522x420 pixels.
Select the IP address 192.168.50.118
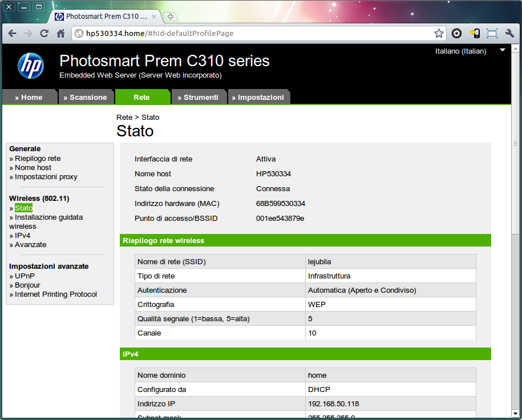333,404
